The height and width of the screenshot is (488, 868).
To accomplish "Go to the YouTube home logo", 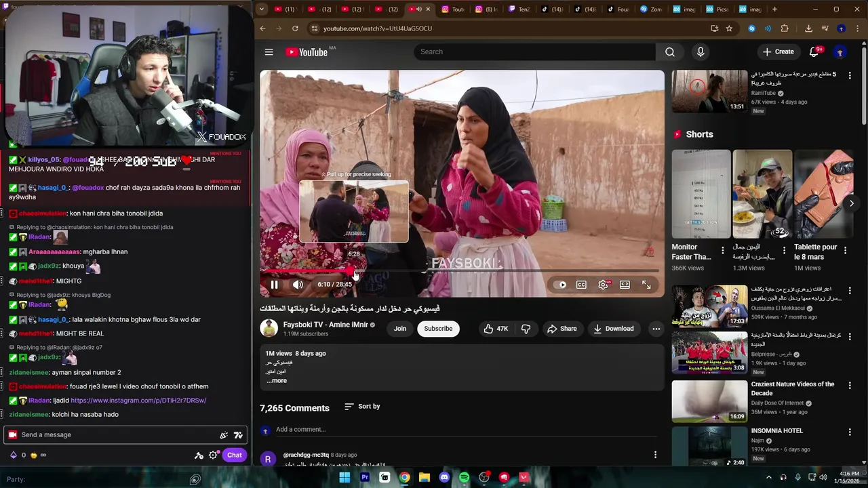I will (x=307, y=52).
